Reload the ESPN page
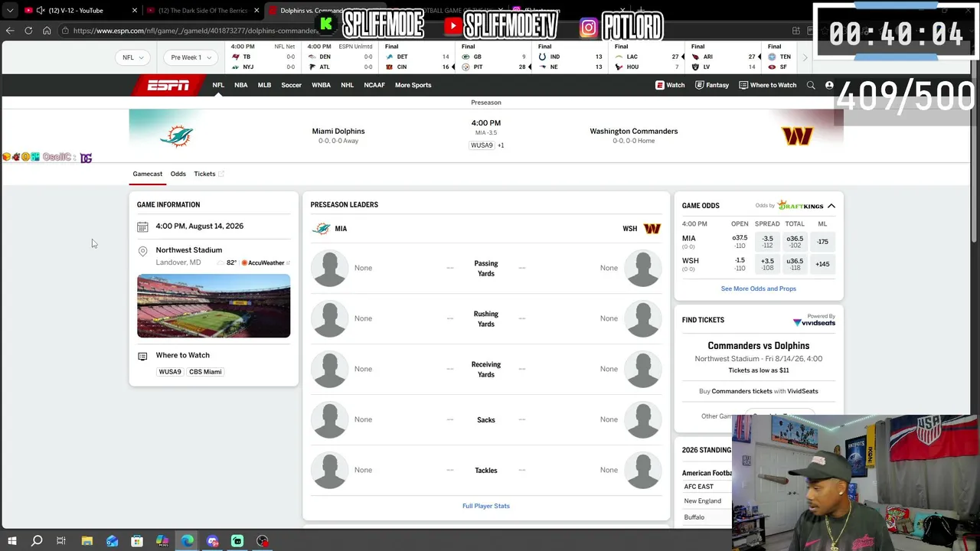Screen dimensions: 980x551 [x=28, y=31]
